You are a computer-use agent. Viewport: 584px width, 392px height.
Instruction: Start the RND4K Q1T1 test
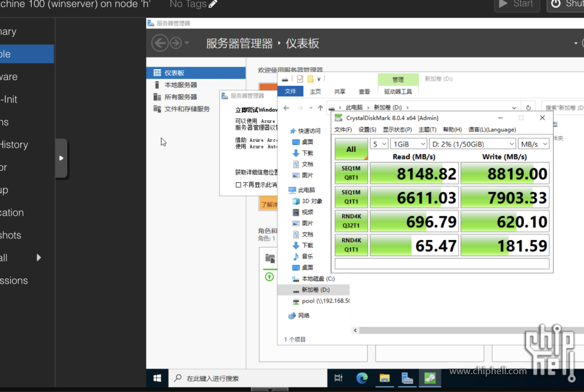coord(351,245)
